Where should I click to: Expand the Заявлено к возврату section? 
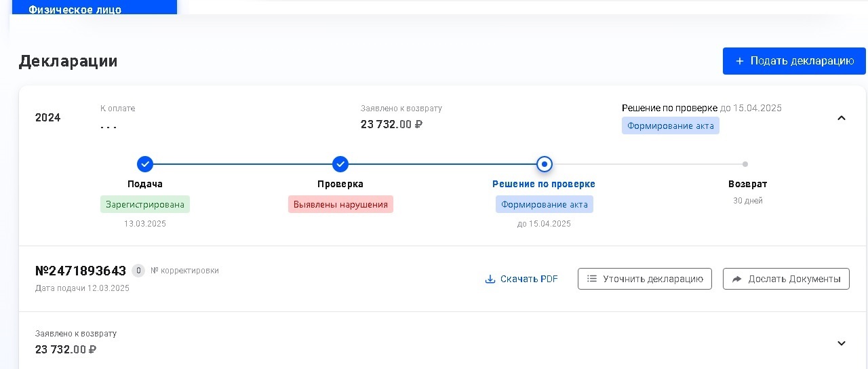pyautogui.click(x=842, y=343)
